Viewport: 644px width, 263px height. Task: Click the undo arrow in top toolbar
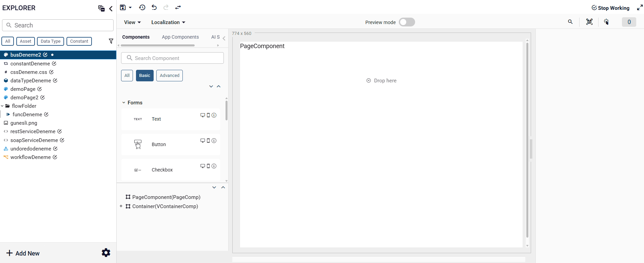pyautogui.click(x=154, y=7)
